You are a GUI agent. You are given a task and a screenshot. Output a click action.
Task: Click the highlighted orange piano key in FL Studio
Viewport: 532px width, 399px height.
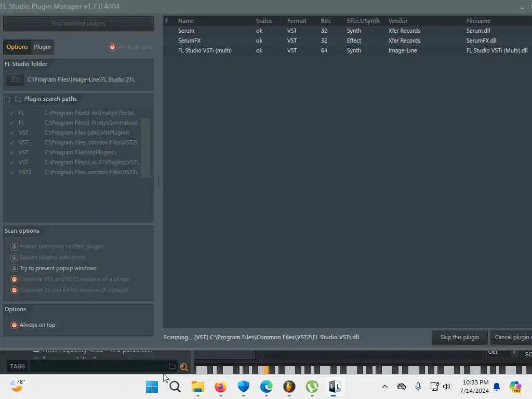pos(266,369)
